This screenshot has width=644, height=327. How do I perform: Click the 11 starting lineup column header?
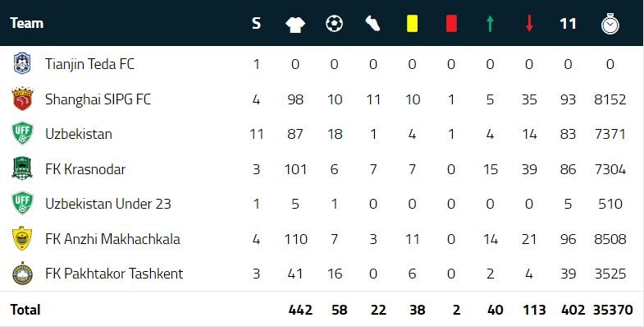click(568, 24)
